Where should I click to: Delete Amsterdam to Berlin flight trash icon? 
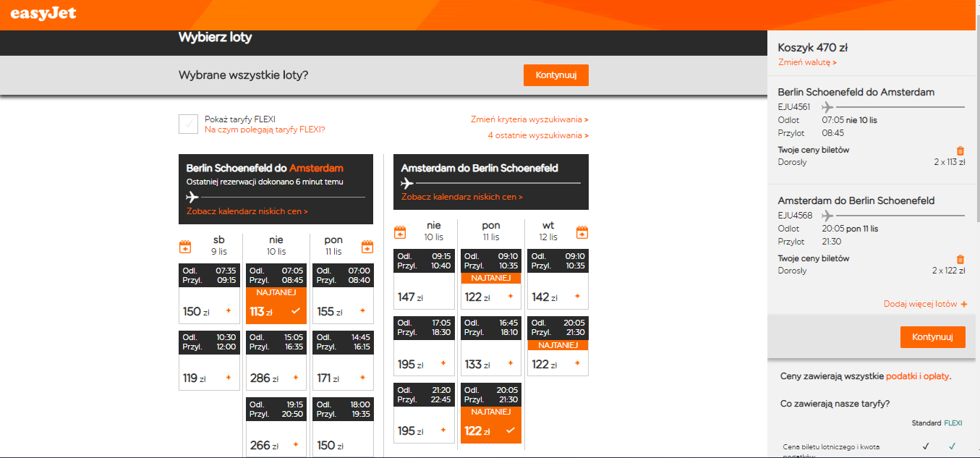(x=960, y=259)
